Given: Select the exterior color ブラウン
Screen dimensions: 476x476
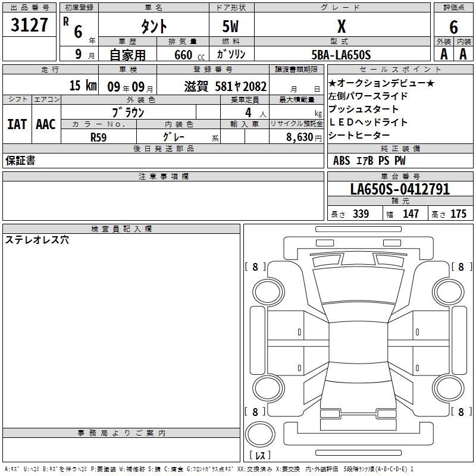Looking at the screenshot, I should coord(129,112).
